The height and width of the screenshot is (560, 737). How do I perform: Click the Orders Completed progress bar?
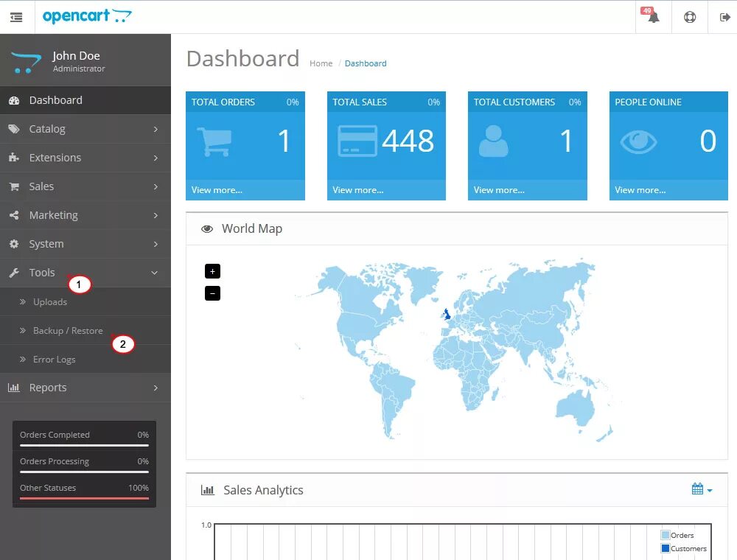[84, 445]
